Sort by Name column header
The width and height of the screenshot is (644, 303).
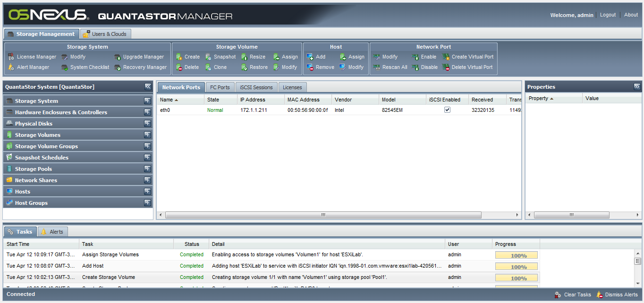(180, 100)
